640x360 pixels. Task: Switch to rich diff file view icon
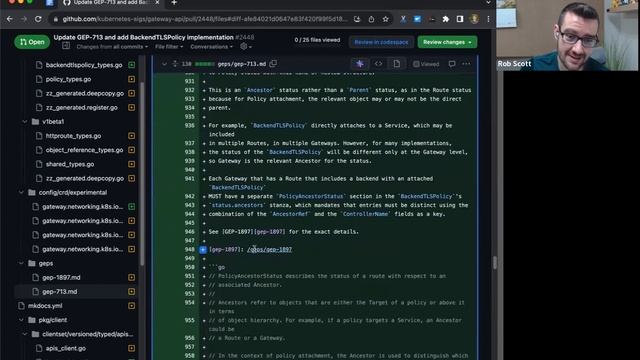(x=397, y=64)
